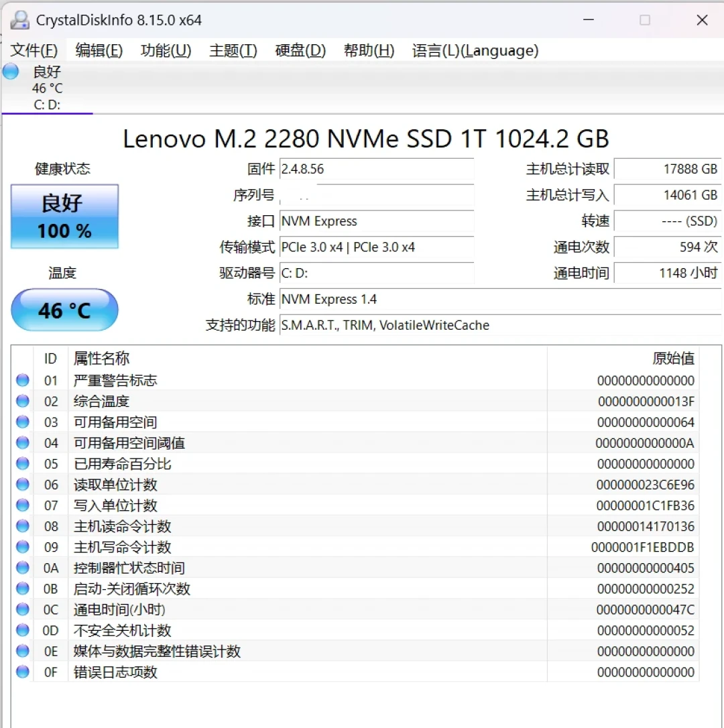Click status orb of row 07 写入单位计数
This screenshot has width=724, height=728.
click(22, 505)
